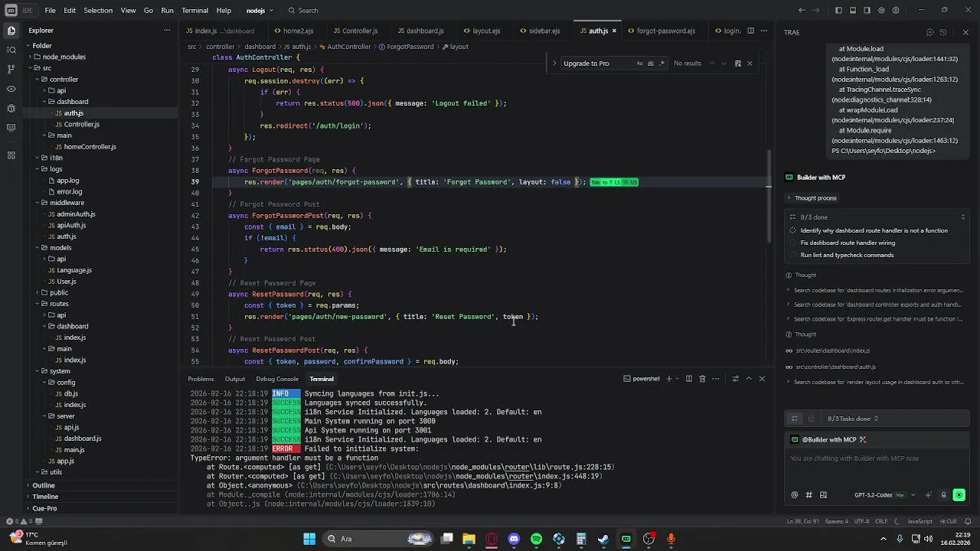The width and height of the screenshot is (980, 551).
Task: Switch to Debug Console panel tab
Action: coord(277,379)
